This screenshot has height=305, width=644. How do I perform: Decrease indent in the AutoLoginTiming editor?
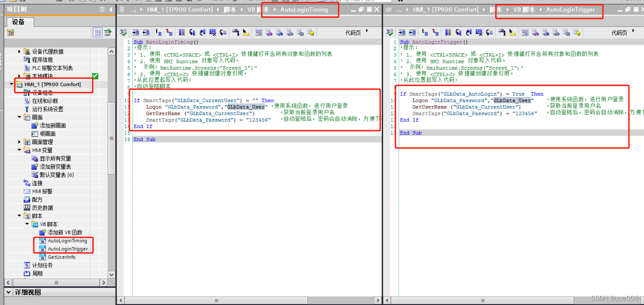(x=146, y=33)
